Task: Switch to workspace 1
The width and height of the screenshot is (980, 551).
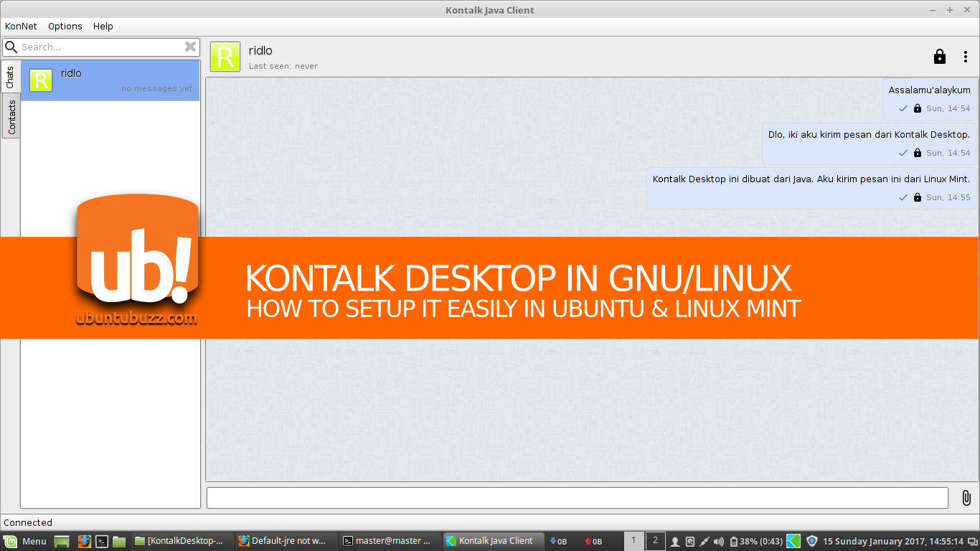Action: click(x=633, y=541)
